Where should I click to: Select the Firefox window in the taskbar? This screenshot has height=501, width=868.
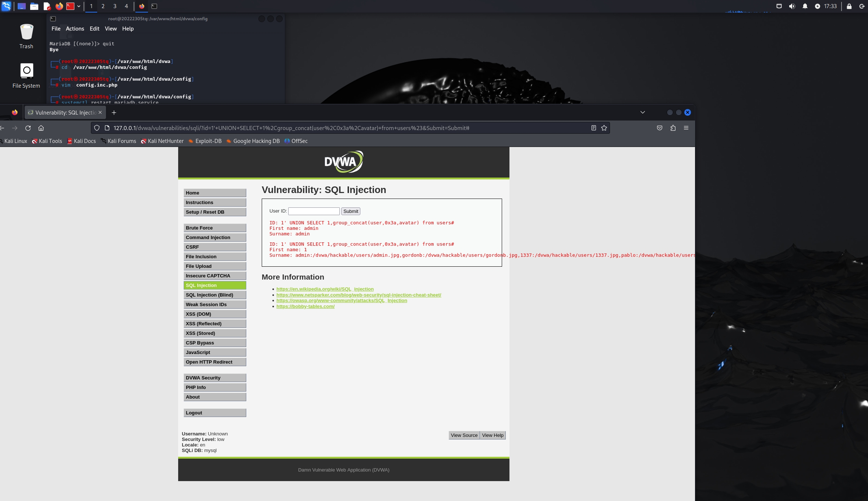142,6
